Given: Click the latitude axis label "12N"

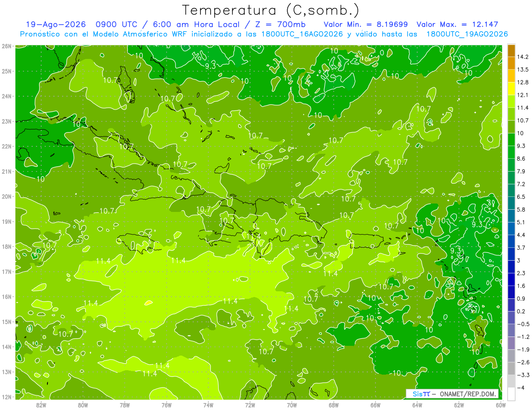Looking at the screenshot, I should pos(6,397).
